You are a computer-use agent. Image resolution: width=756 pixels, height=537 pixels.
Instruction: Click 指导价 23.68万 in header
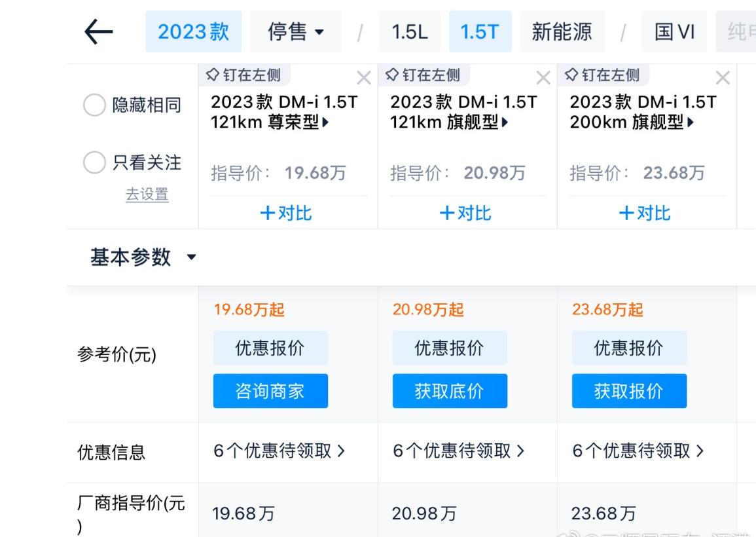coord(637,173)
